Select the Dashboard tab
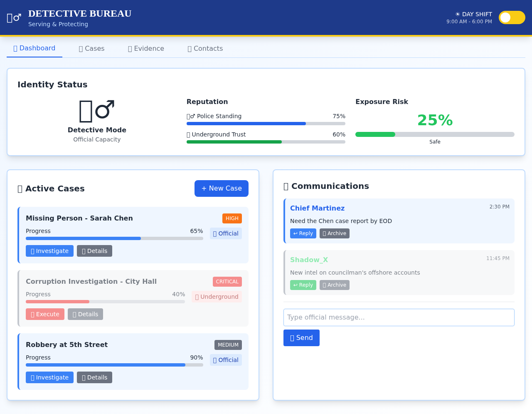532x414 pixels. click(x=34, y=48)
